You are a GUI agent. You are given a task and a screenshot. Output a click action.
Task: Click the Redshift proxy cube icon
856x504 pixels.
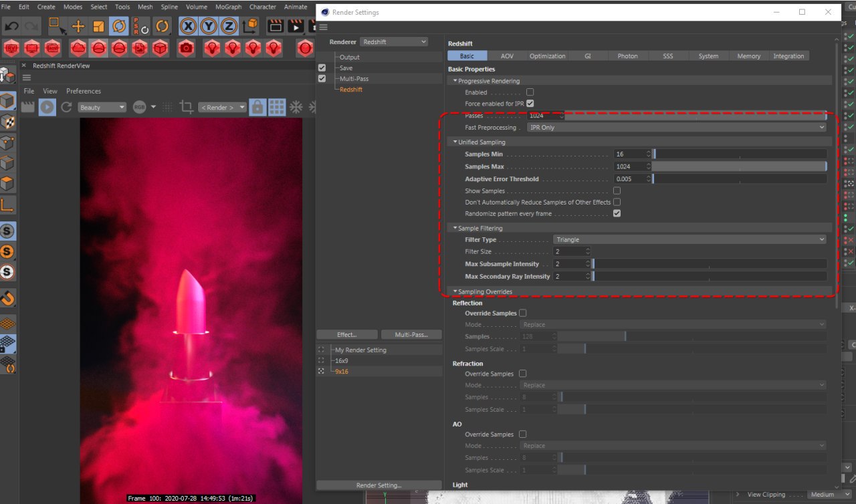coord(160,48)
